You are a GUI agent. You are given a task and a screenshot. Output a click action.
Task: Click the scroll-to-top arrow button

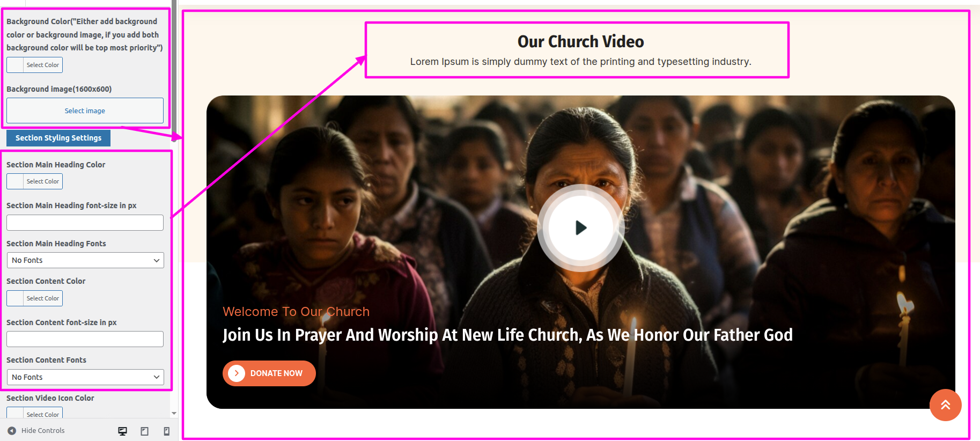(x=945, y=405)
